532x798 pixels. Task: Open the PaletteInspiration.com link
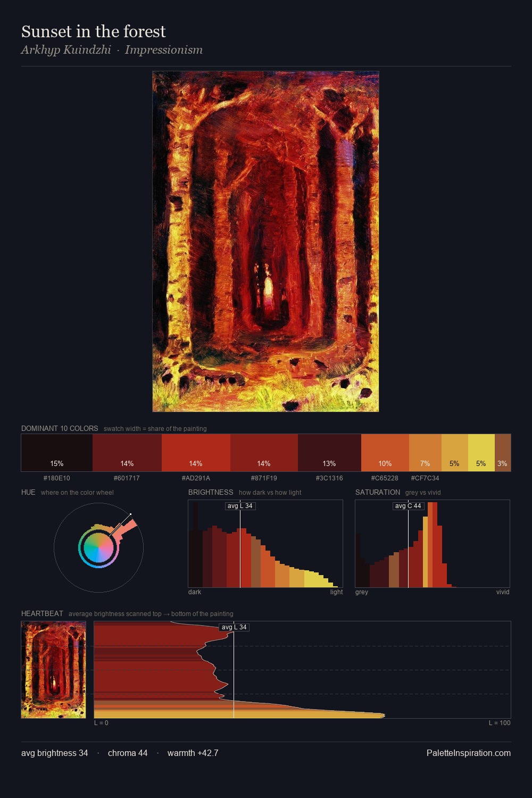tap(469, 753)
